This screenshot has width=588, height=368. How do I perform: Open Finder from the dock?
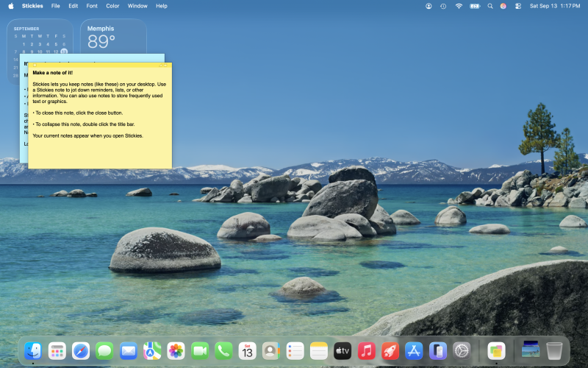[33, 351]
